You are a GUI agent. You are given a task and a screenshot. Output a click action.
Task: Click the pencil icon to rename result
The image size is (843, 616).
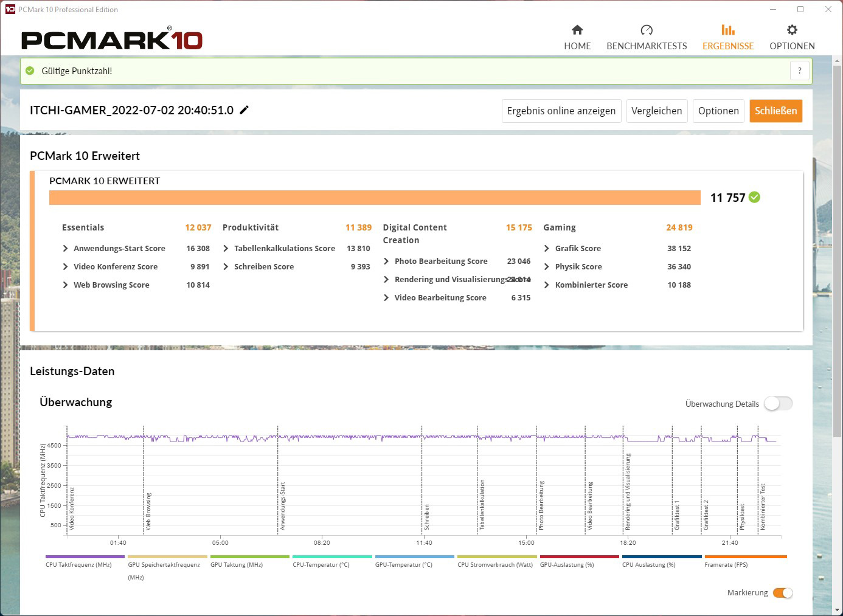click(244, 110)
